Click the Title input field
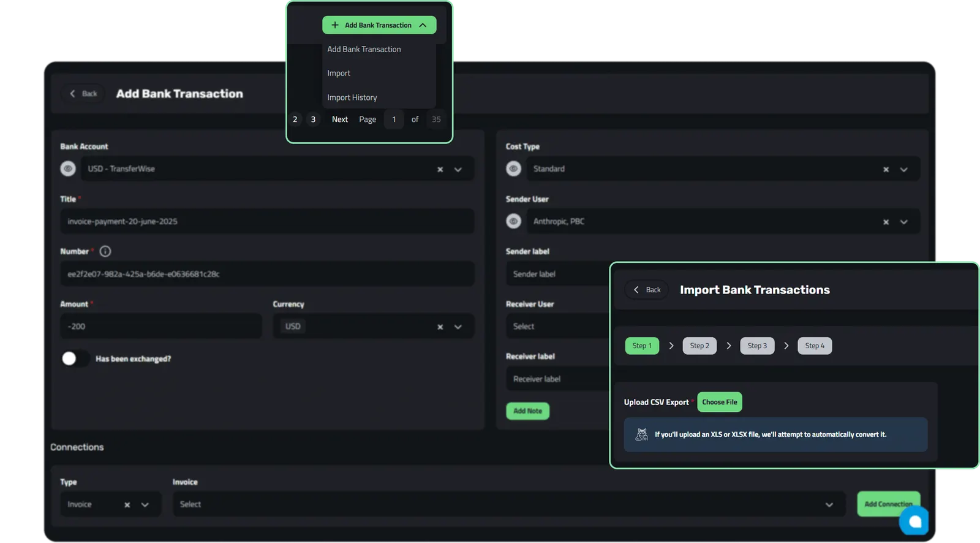This screenshot has height=543, width=980. coord(267,221)
